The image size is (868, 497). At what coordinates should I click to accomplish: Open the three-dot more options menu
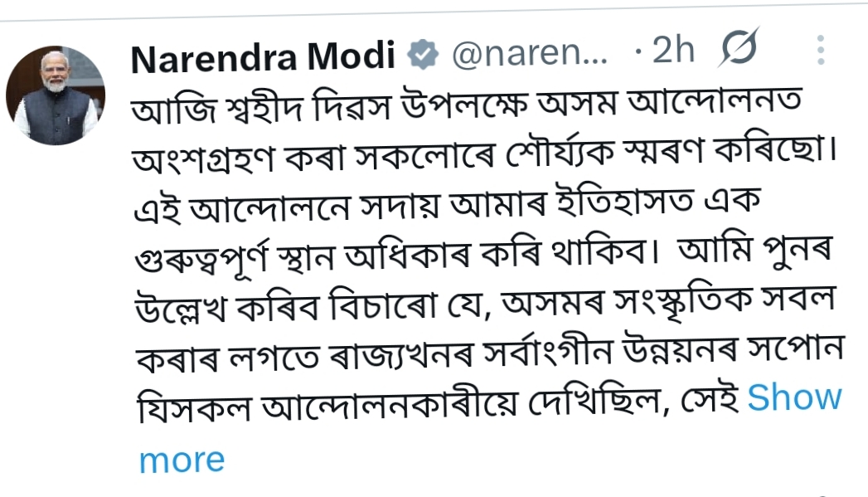pos(821,51)
